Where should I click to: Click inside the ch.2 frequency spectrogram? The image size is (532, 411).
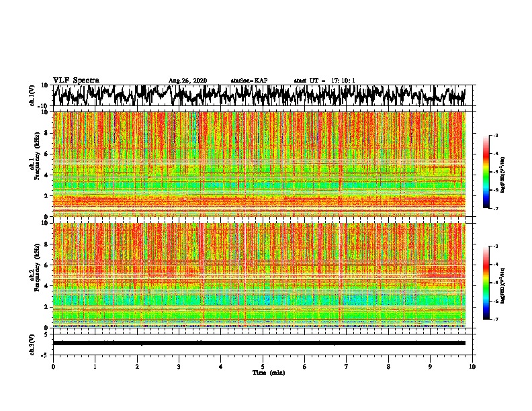(259, 275)
